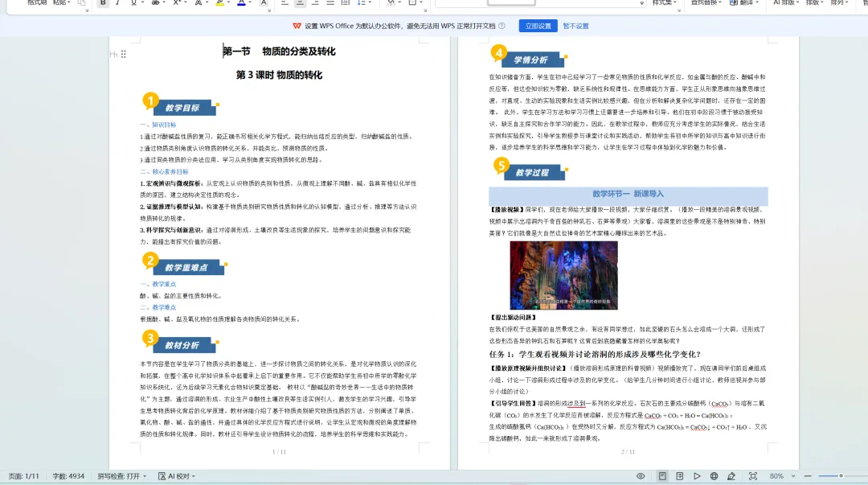The height and width of the screenshot is (485, 868).
Task: Click heading 第3课时 物质的转化
Action: 279,75
